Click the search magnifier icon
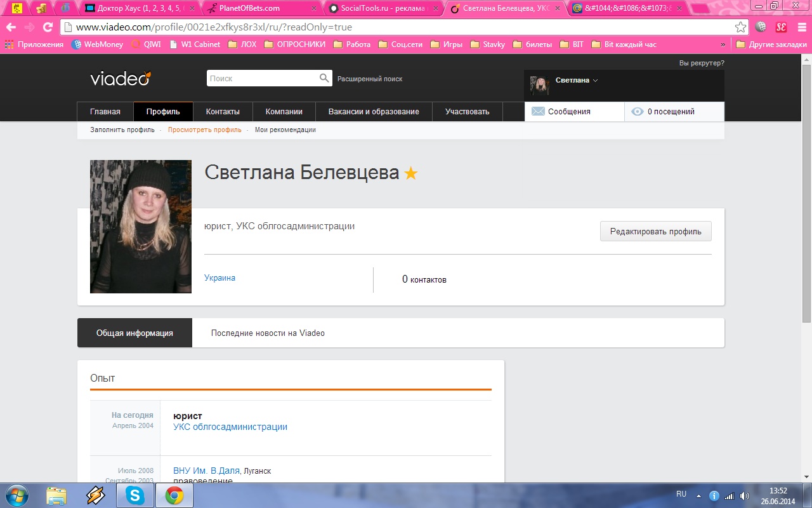This screenshot has height=508, width=812. [x=324, y=78]
